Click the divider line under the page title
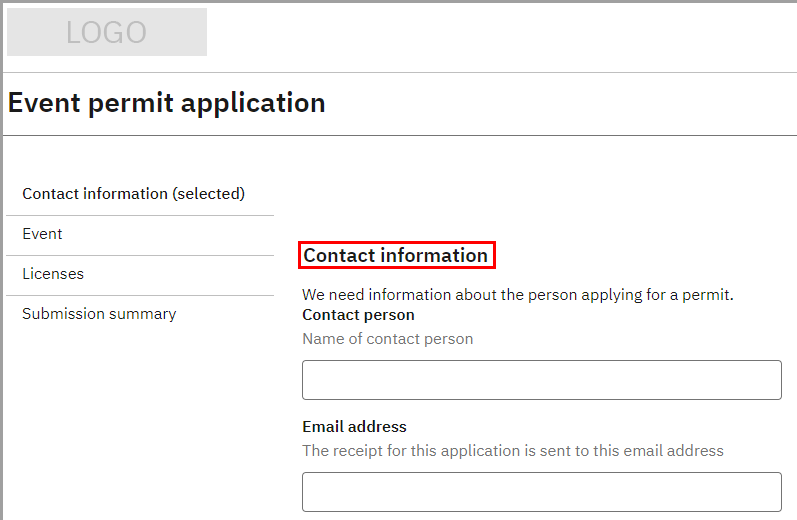The image size is (797, 520). (400, 135)
